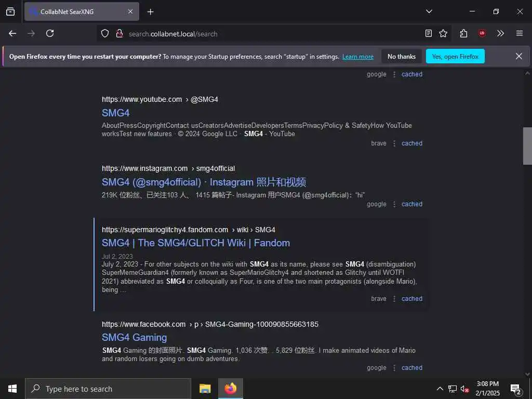
Task: Click the facebook.com URL text
Action: (143, 324)
